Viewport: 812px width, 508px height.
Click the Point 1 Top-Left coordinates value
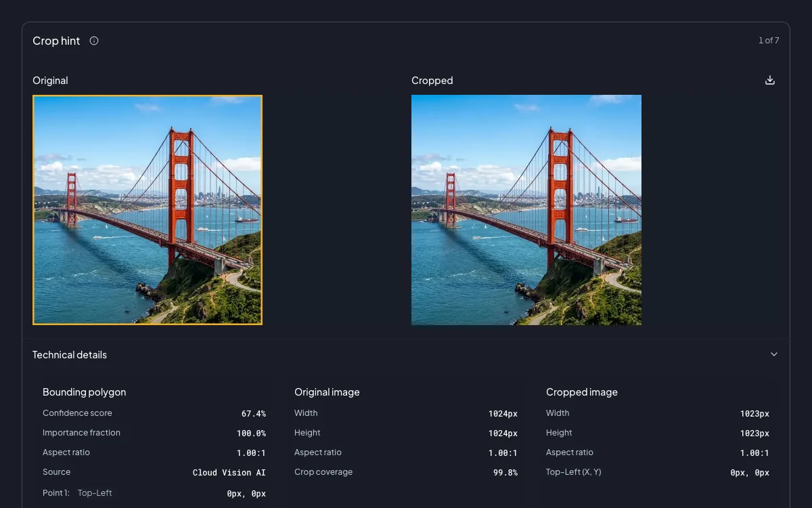point(246,494)
